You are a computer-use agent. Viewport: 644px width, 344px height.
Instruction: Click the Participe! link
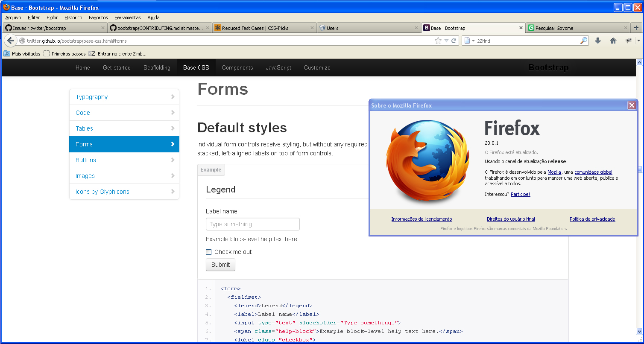520,194
